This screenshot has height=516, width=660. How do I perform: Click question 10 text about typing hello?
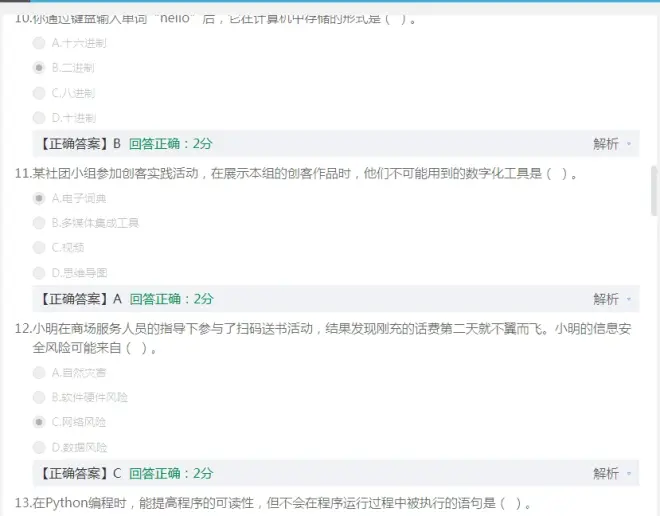pos(220,18)
